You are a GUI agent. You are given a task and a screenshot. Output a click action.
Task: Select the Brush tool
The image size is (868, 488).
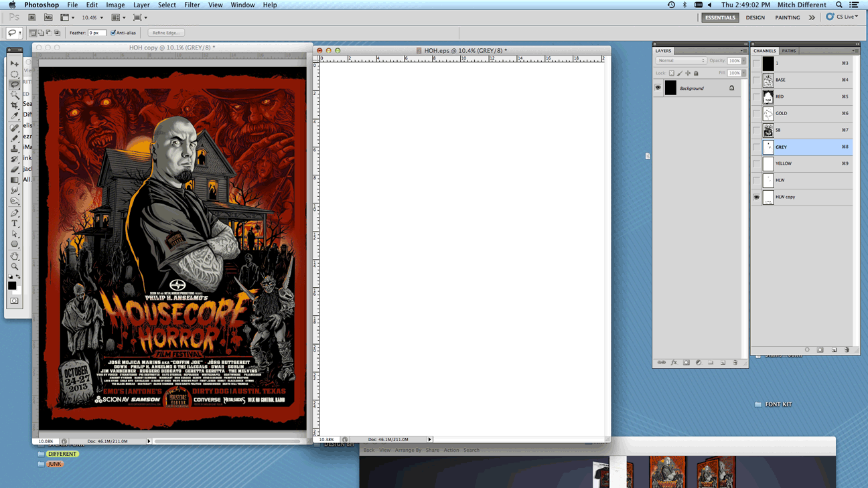[x=14, y=138]
